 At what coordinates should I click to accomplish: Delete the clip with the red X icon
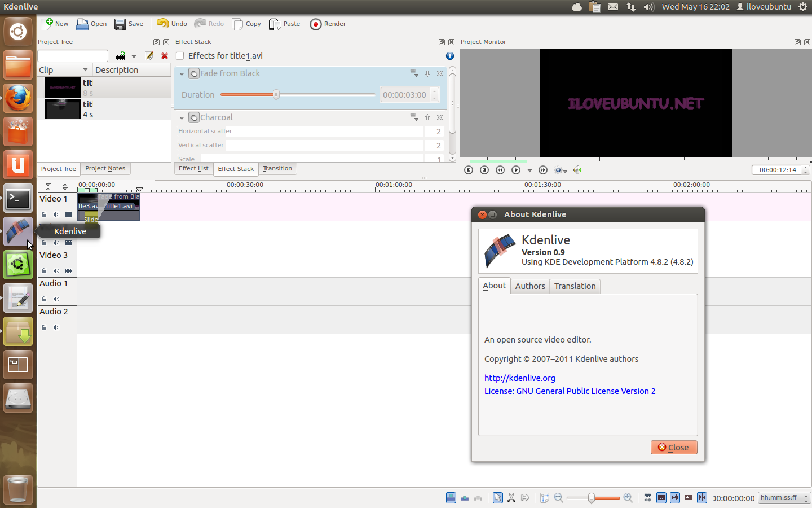coord(165,56)
